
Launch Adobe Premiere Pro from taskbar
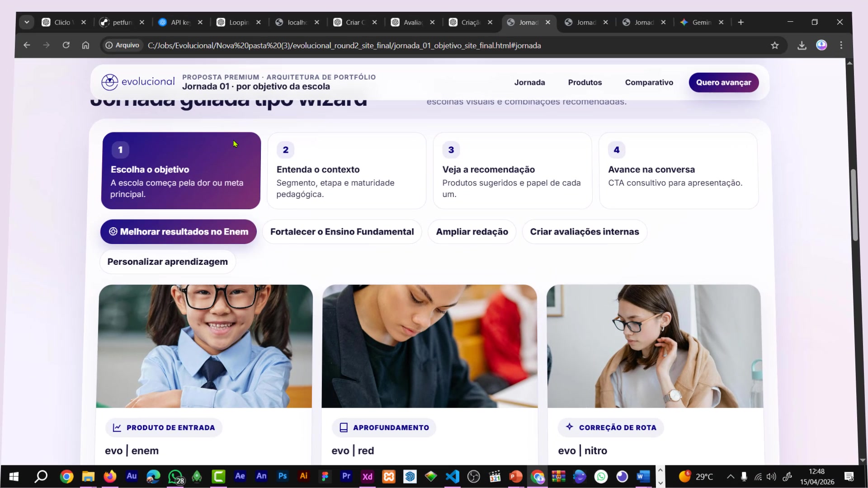pos(346,476)
